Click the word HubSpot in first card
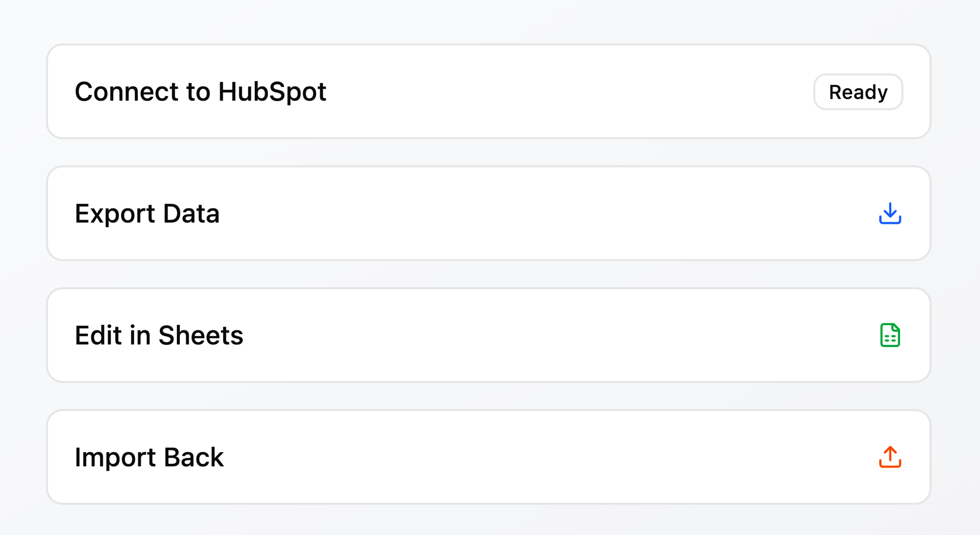The width and height of the screenshot is (980, 535). click(272, 92)
